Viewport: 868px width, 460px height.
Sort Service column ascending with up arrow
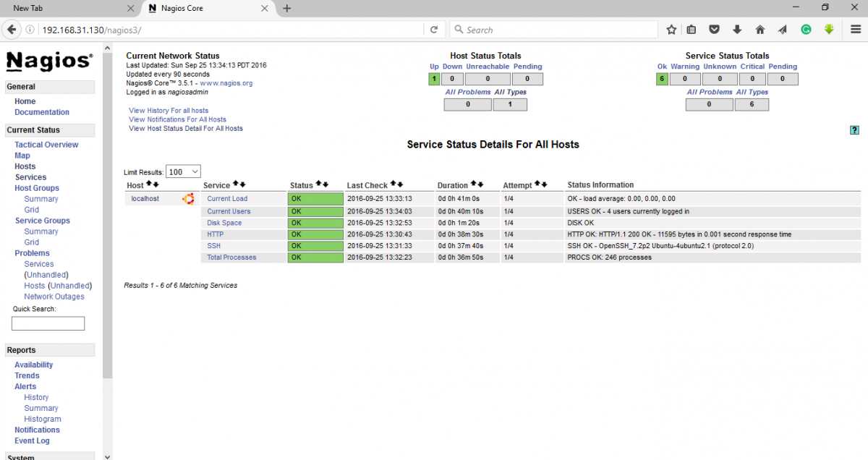pos(236,184)
